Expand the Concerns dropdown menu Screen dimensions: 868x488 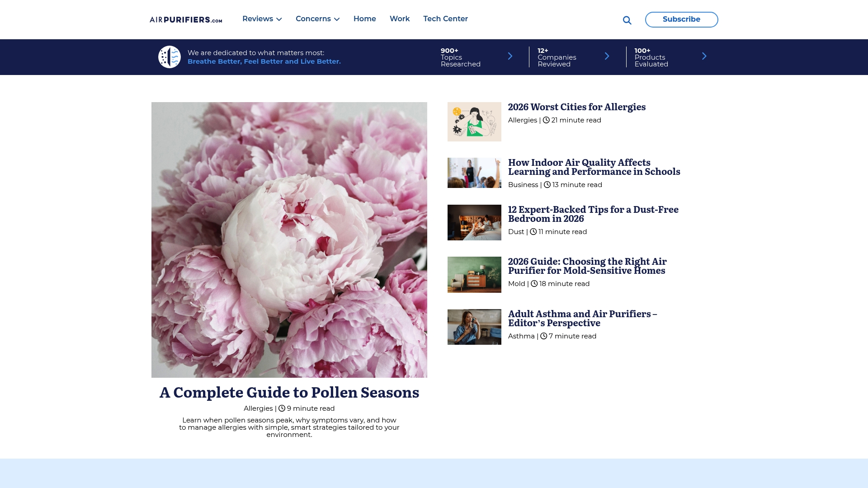318,19
